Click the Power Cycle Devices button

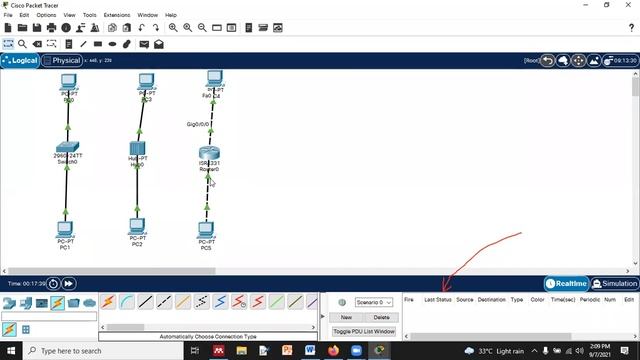[x=53, y=283]
